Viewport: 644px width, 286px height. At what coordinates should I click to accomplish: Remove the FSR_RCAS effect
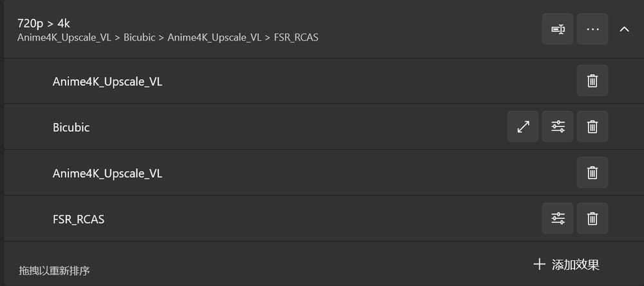(x=592, y=218)
